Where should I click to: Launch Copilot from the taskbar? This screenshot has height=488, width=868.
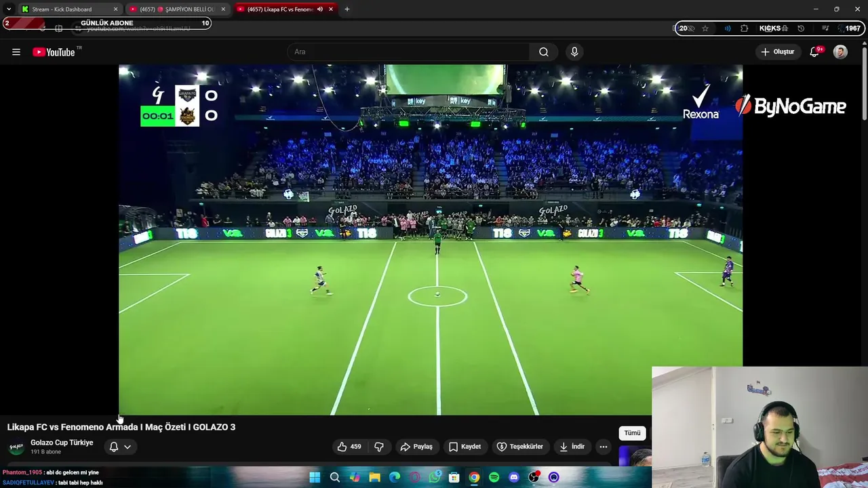coord(355,478)
